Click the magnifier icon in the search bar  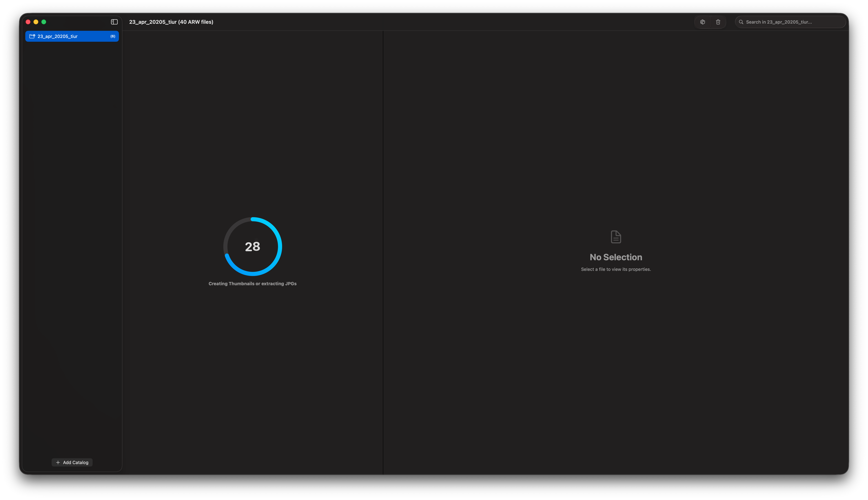pos(741,22)
